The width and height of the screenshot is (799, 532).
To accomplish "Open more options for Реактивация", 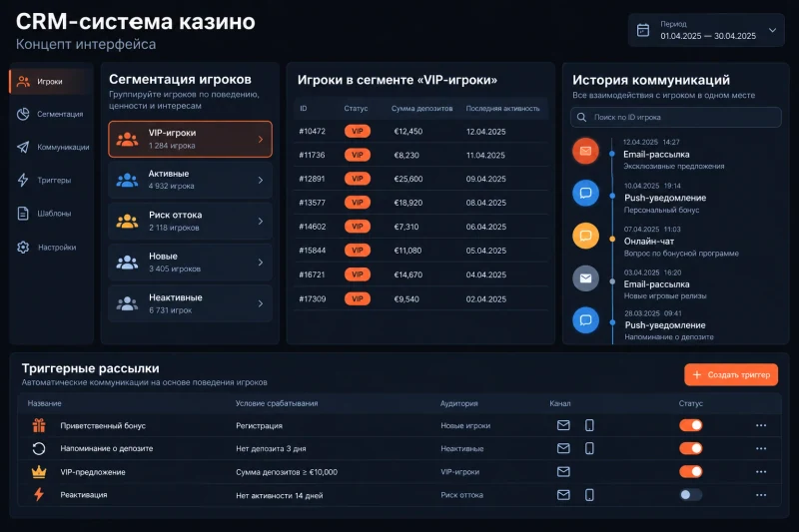I will 761,495.
